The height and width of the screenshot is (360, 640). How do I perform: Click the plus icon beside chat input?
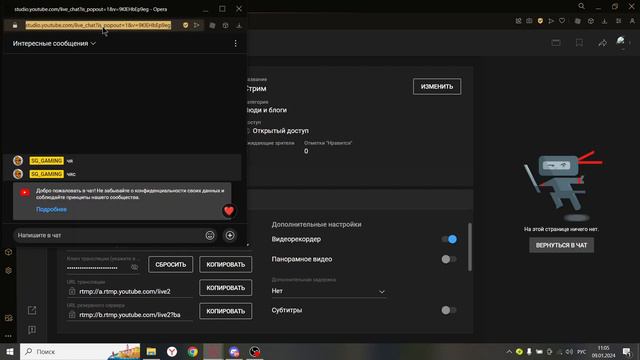230,236
